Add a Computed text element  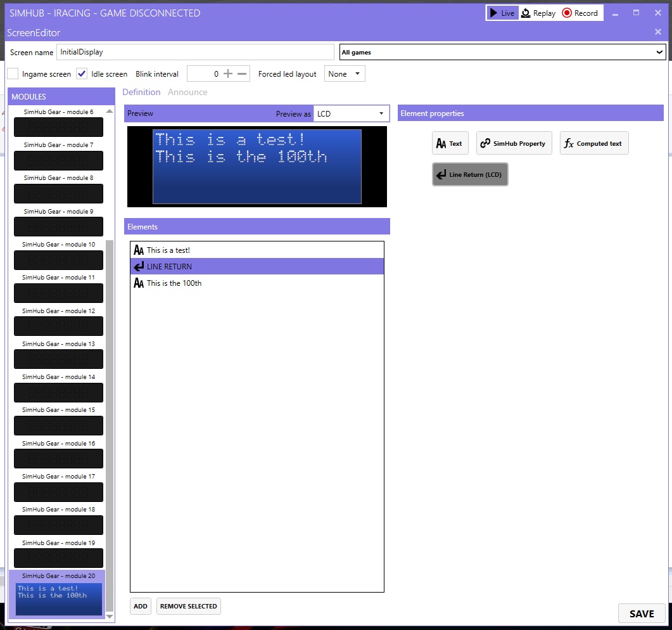[593, 143]
